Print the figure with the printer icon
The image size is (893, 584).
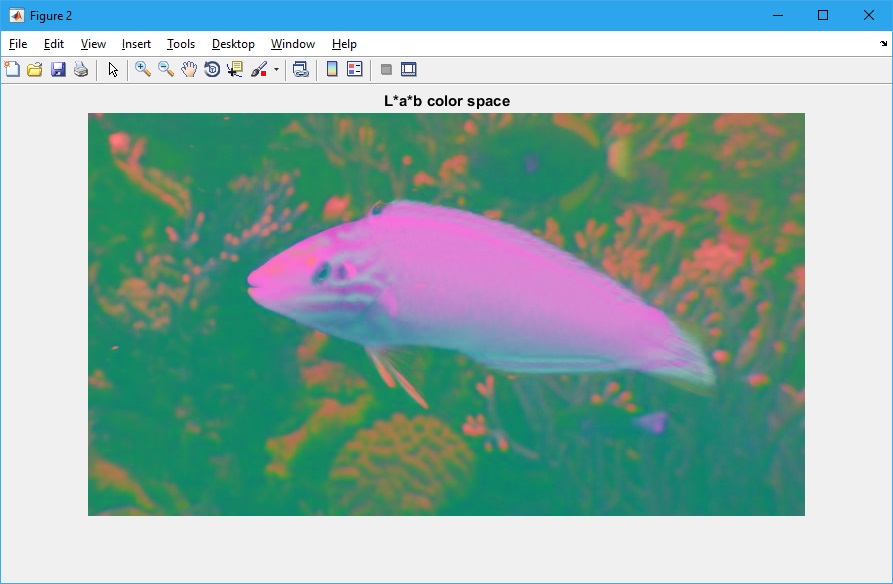pyautogui.click(x=81, y=69)
